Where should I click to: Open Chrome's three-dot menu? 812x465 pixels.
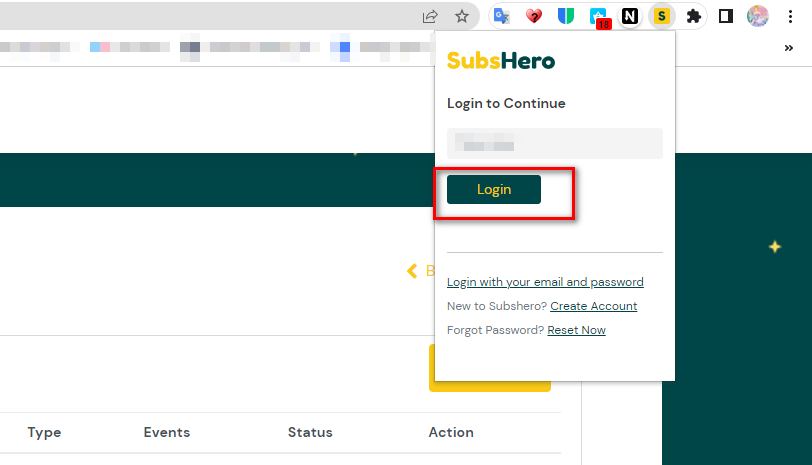(x=790, y=17)
